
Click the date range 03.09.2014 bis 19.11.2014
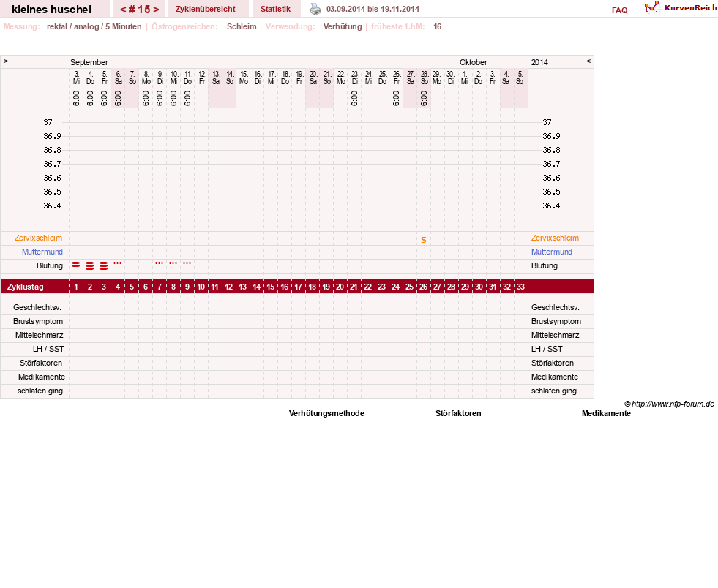tap(373, 9)
